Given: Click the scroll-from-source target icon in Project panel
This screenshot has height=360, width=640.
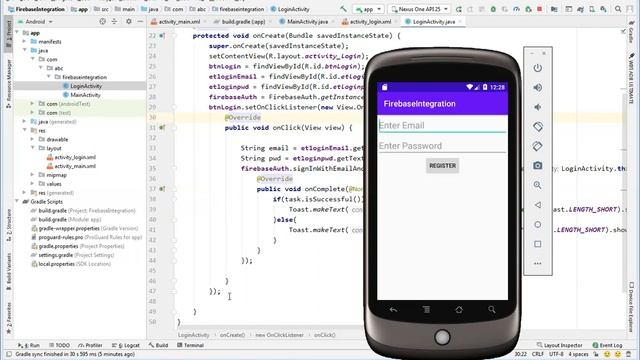Looking at the screenshot, I should pyautogui.click(x=102, y=21).
